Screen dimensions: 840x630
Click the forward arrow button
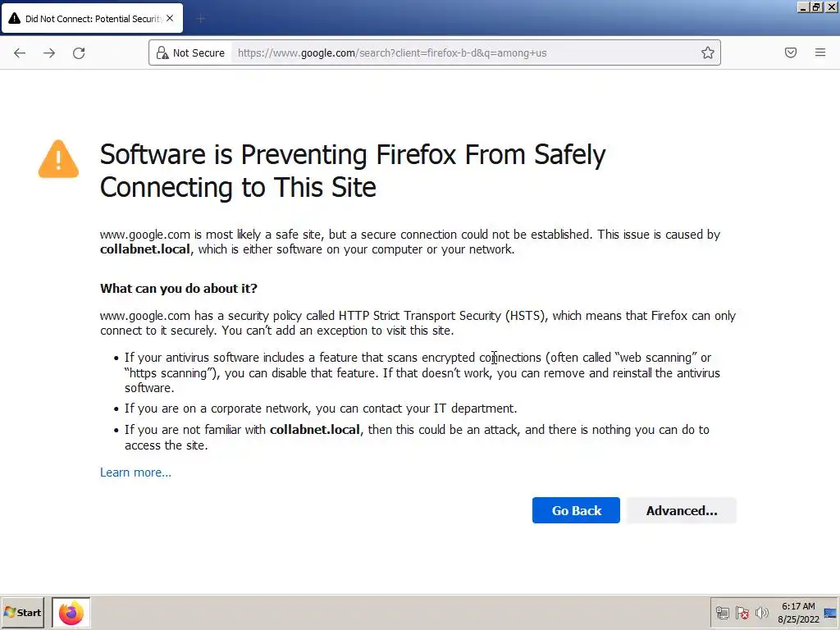49,53
